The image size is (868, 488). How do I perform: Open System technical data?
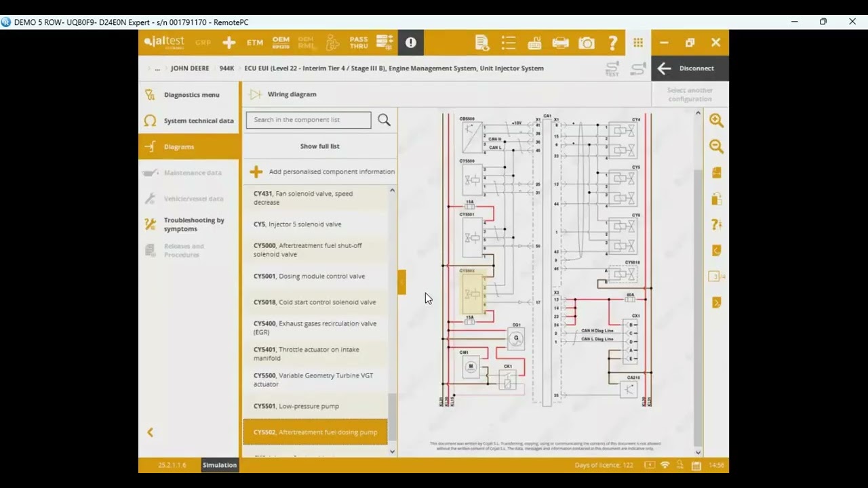(189, 121)
